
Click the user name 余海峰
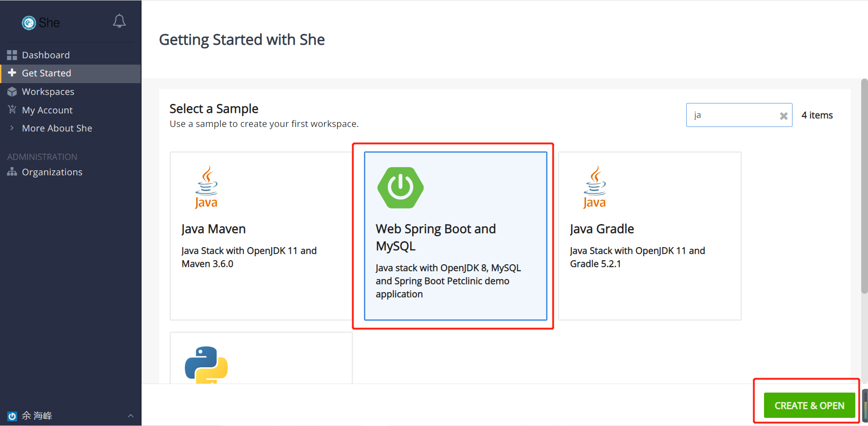click(37, 416)
